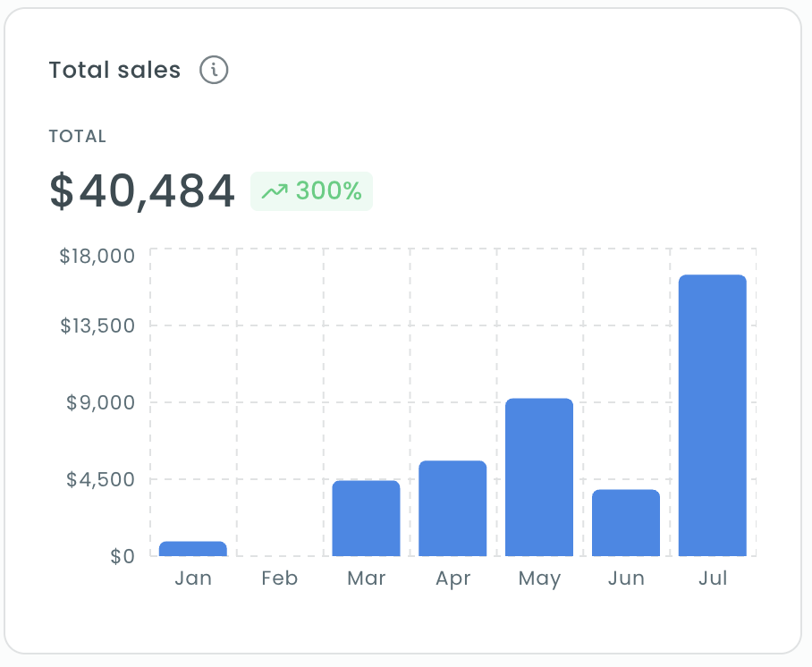Image resolution: width=812 pixels, height=667 pixels.
Task: Click the TOTAL label
Action: point(78,136)
